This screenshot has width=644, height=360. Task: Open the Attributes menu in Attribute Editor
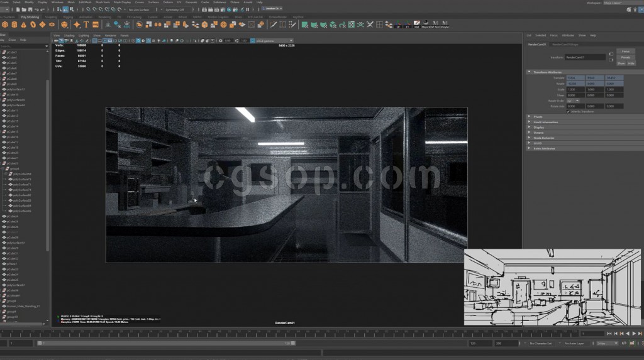click(x=568, y=35)
